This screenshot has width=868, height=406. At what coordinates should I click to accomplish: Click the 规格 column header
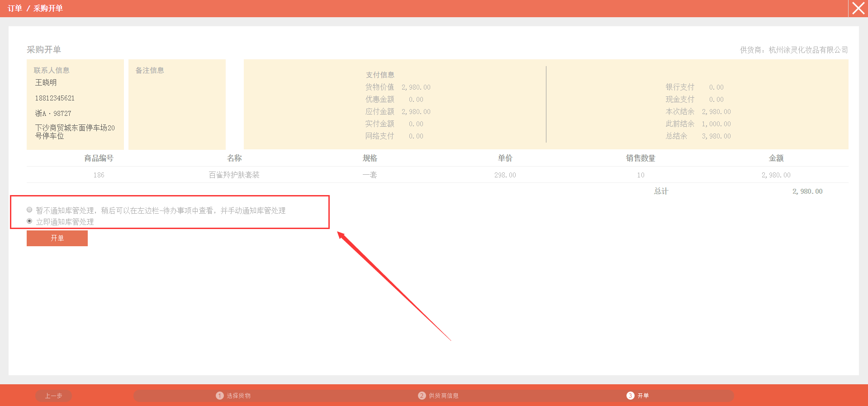coord(370,158)
